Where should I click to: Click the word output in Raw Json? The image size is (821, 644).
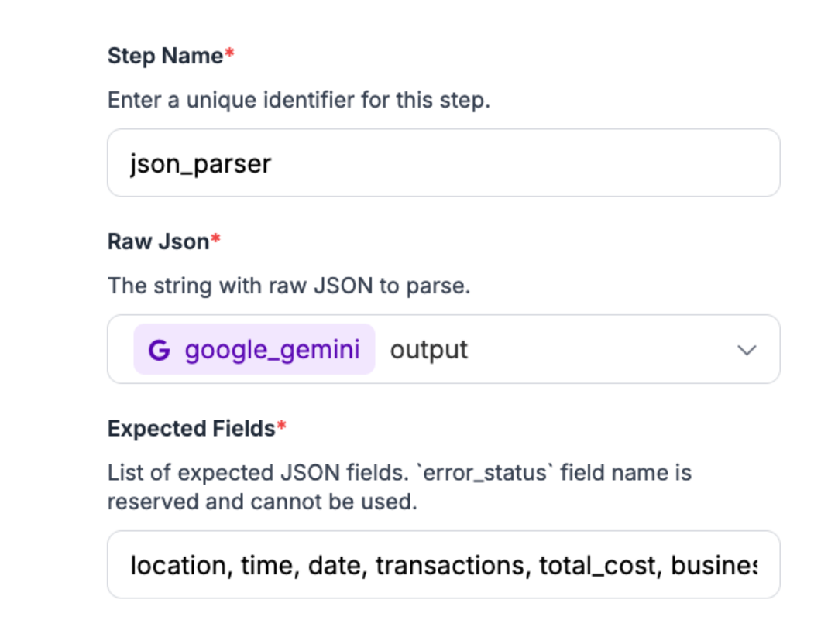point(429,350)
